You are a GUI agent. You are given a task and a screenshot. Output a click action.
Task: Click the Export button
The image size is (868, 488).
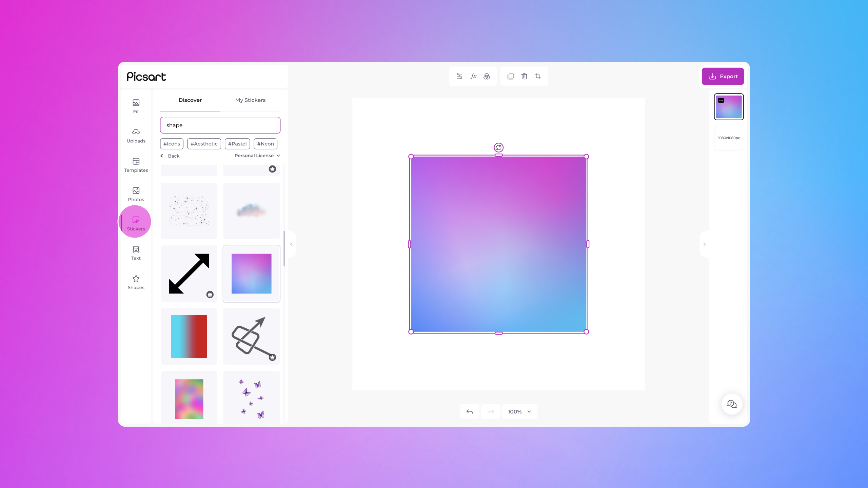click(x=723, y=76)
